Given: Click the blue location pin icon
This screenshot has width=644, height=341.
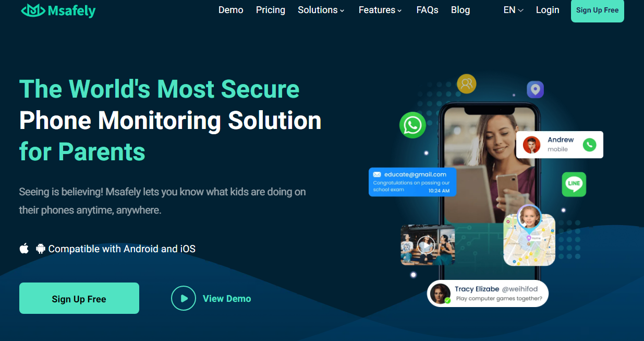Looking at the screenshot, I should point(535,89).
